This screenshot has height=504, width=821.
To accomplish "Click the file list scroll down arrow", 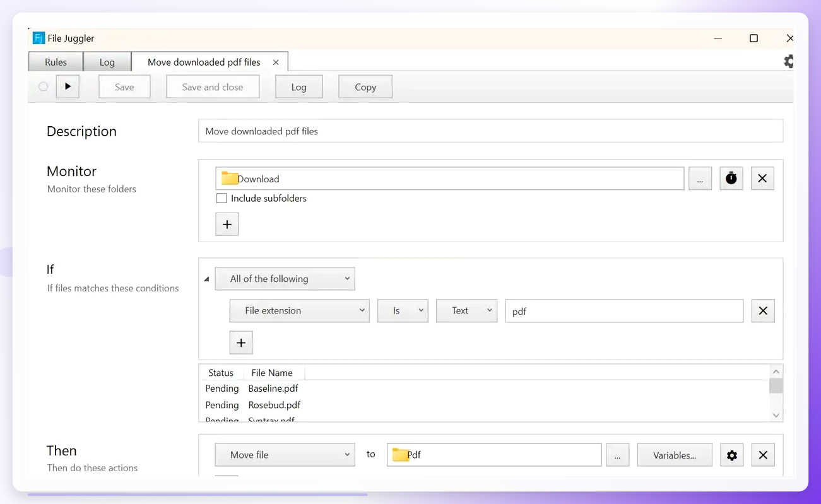I will click(776, 415).
